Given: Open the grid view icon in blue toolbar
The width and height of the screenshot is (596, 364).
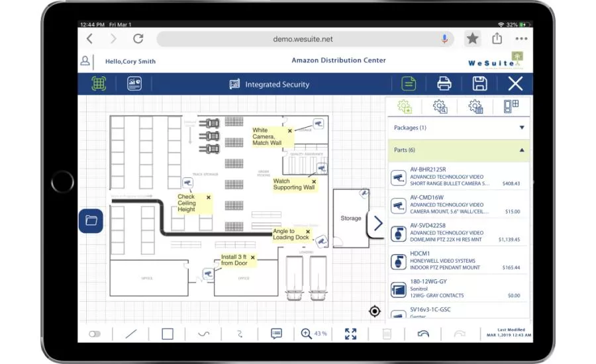Looking at the screenshot, I should pos(99,83).
